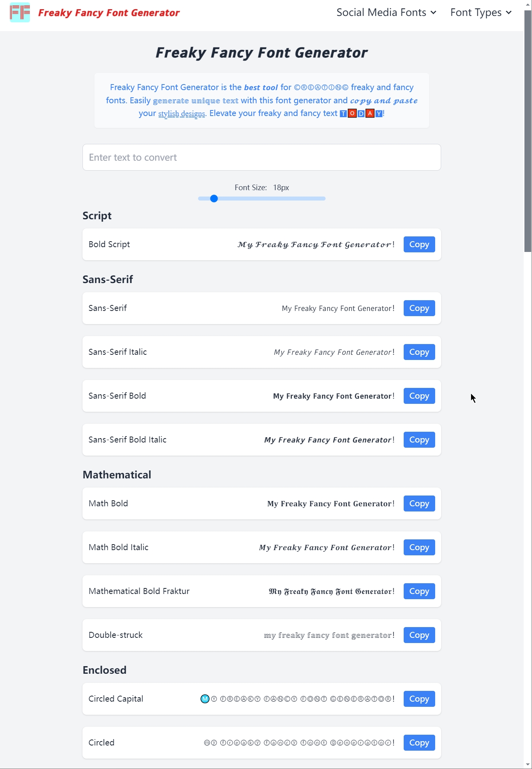
Task: Click the 'stylish designs' link
Action: (182, 114)
